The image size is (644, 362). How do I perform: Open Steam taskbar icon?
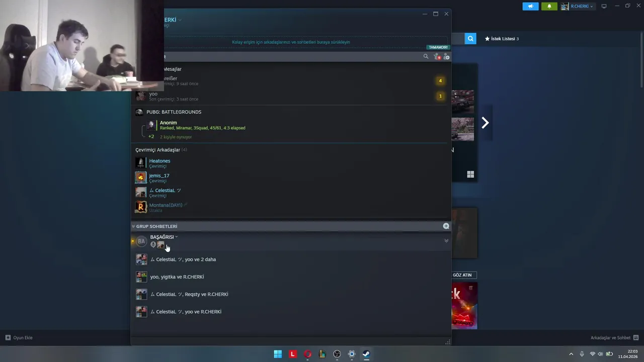366,354
